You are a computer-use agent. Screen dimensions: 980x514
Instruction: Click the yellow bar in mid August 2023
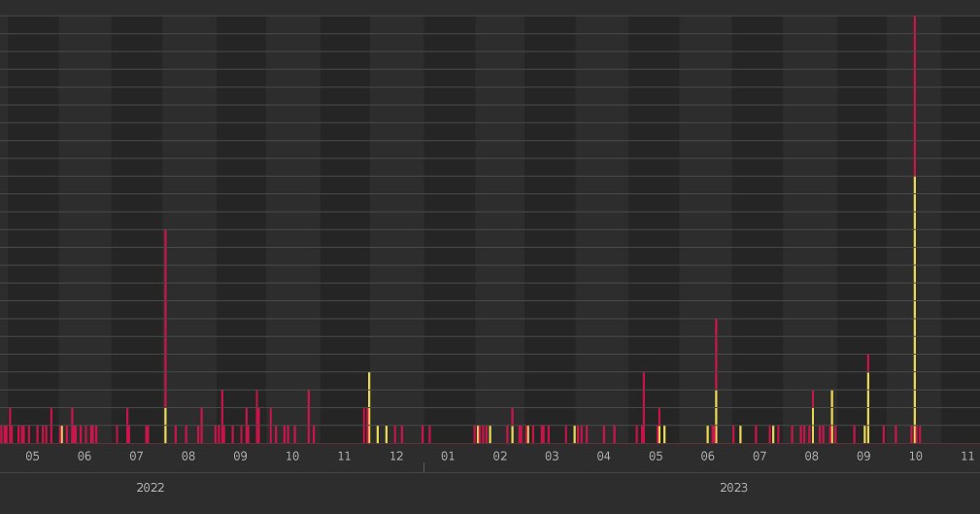coord(831,417)
